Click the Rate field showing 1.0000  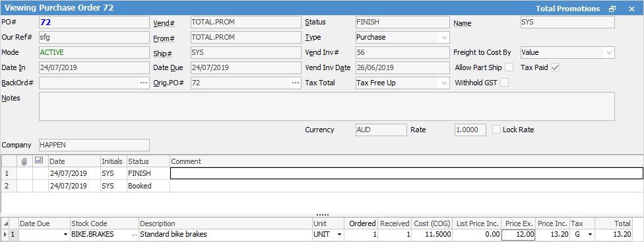point(470,130)
